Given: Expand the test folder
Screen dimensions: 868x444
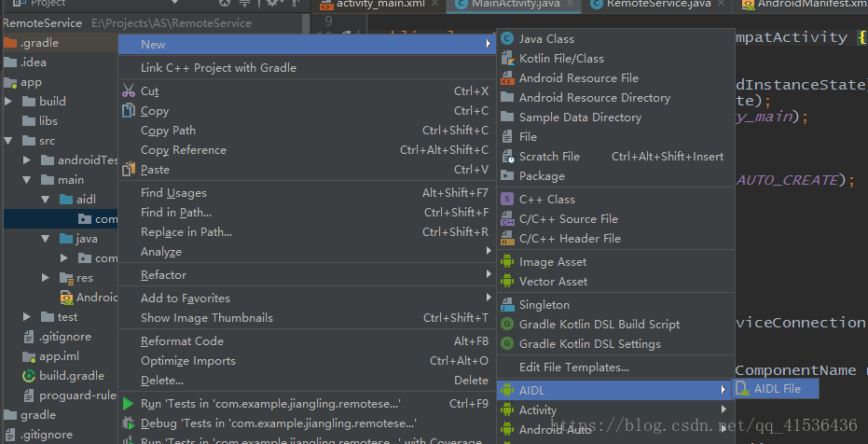Looking at the screenshot, I should (x=26, y=316).
